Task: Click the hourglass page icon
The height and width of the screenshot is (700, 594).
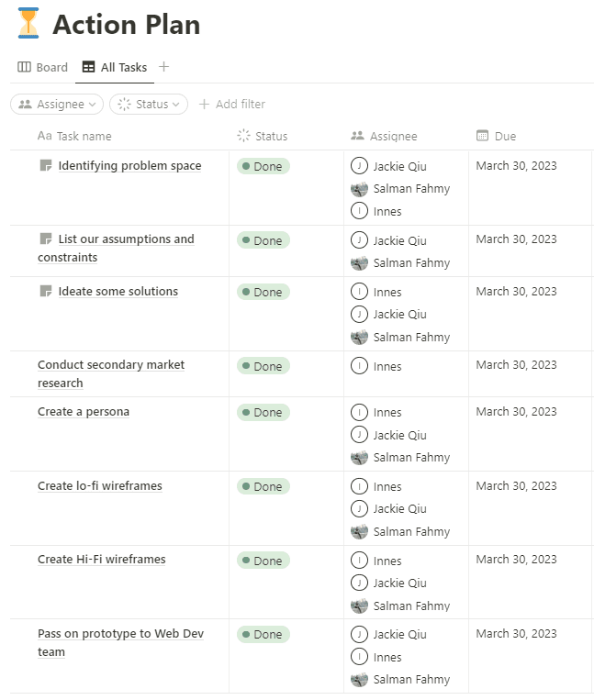Action: pos(28,23)
